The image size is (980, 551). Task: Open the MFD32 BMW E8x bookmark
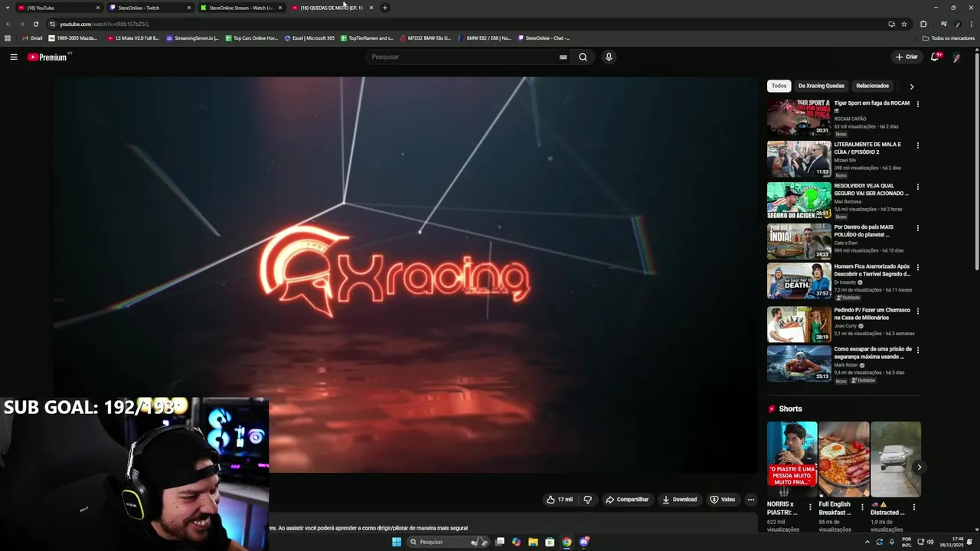426,37
